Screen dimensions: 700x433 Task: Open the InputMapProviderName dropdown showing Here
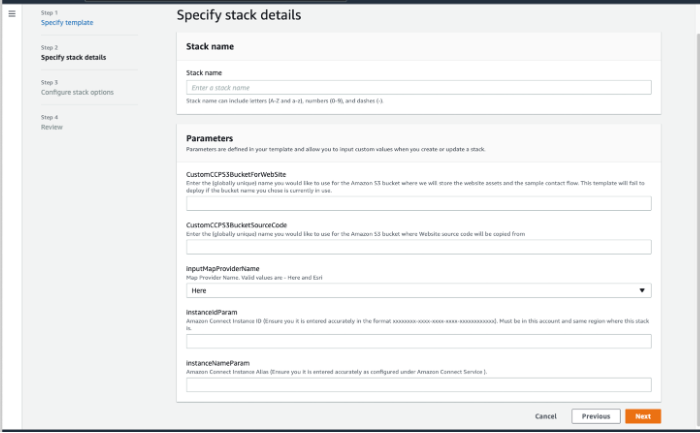[418, 290]
